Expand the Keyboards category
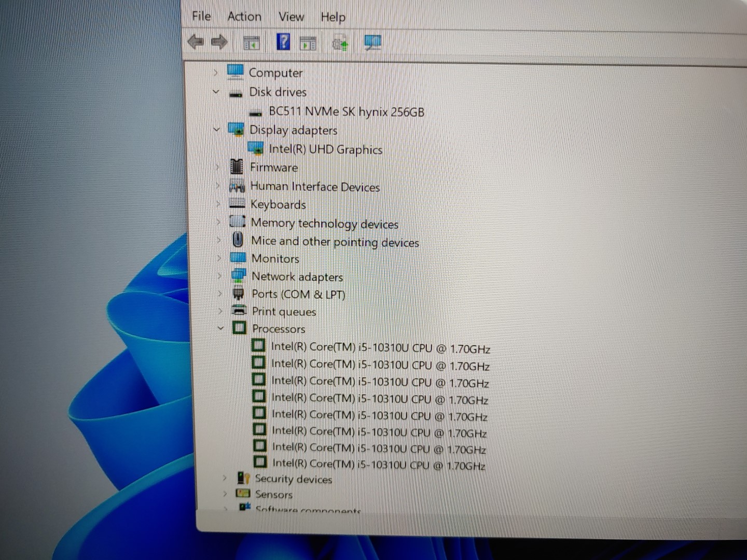747x560 pixels. click(218, 204)
